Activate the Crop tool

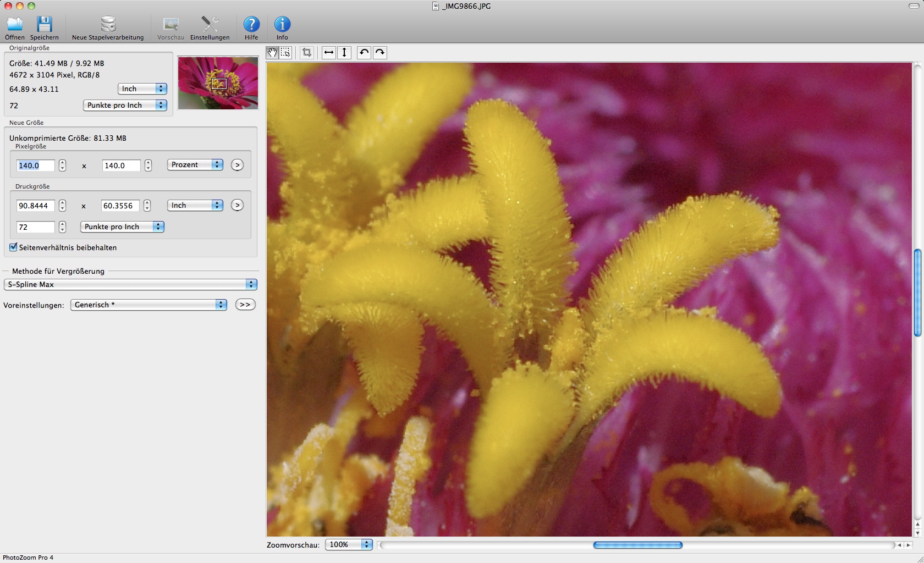point(306,52)
